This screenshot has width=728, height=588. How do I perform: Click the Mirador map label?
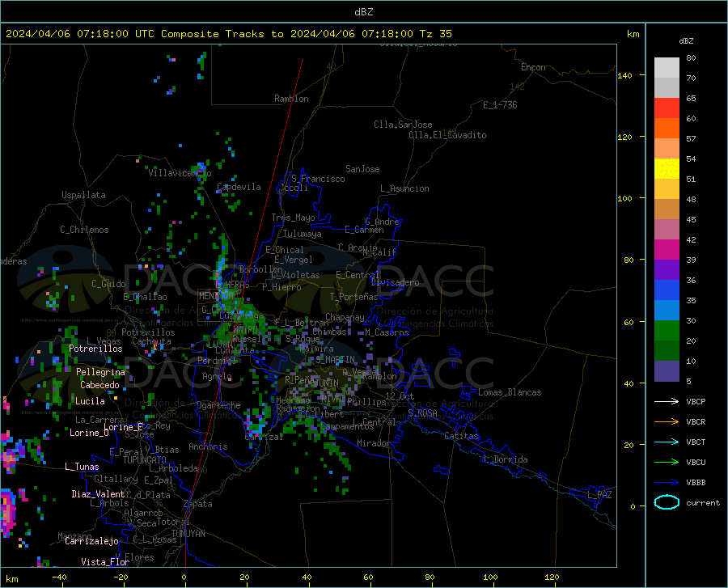pyautogui.click(x=373, y=444)
